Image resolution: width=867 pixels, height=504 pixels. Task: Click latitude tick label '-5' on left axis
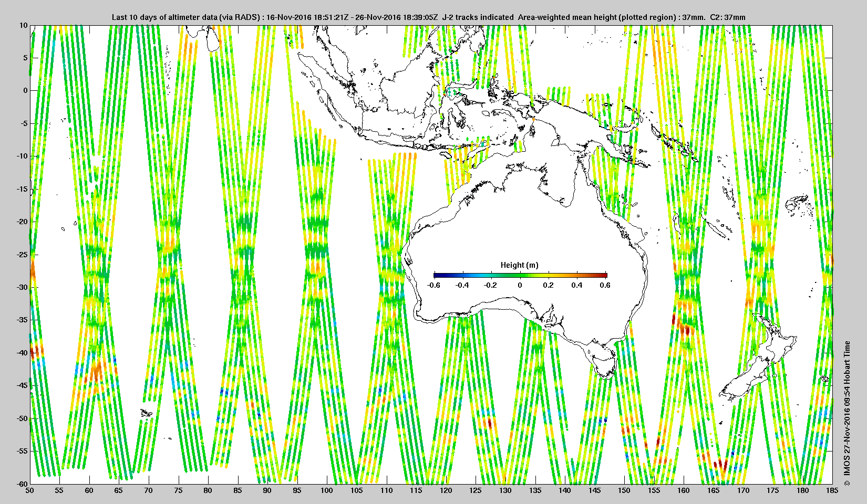point(24,123)
